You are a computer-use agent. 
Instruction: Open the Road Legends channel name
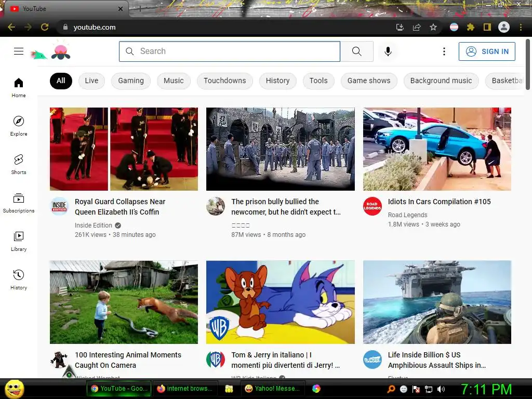[407, 215]
